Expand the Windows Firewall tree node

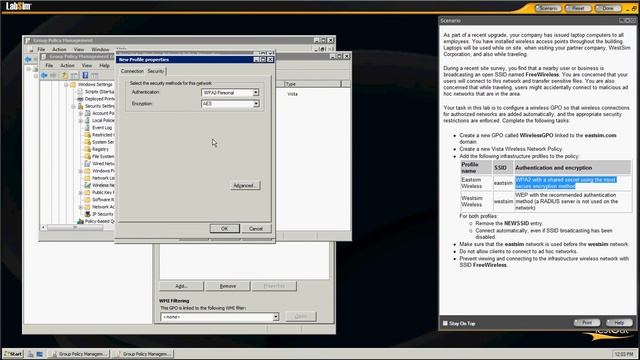coord(81,171)
